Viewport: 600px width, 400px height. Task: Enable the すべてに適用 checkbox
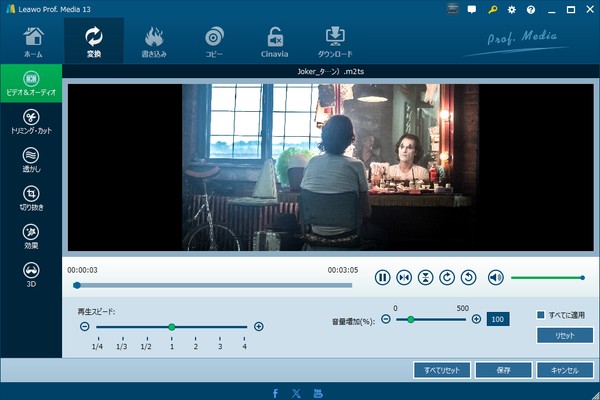(x=540, y=315)
